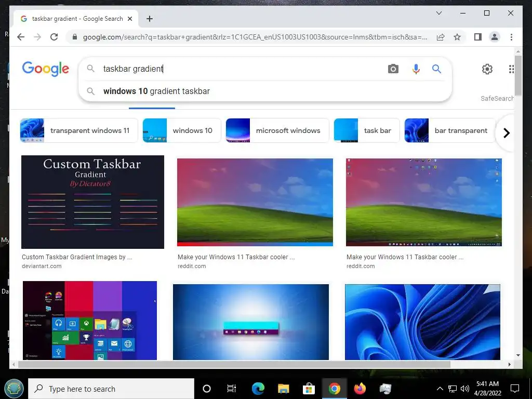Open the colorful Start menu tiles image

[x=90, y=320]
